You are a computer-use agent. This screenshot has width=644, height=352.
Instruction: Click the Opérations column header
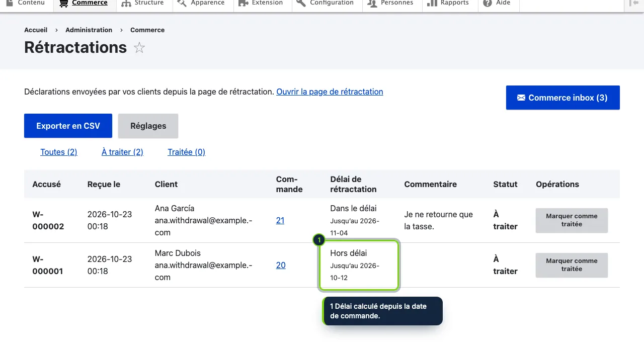(557, 184)
